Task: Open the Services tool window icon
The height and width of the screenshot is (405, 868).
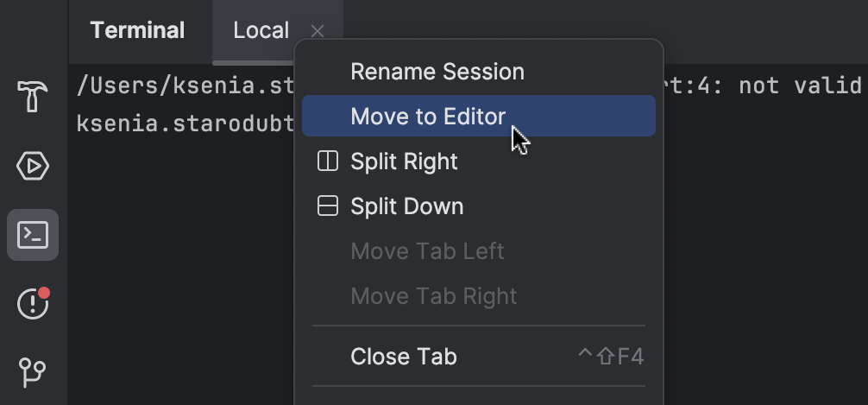Action: [x=33, y=165]
